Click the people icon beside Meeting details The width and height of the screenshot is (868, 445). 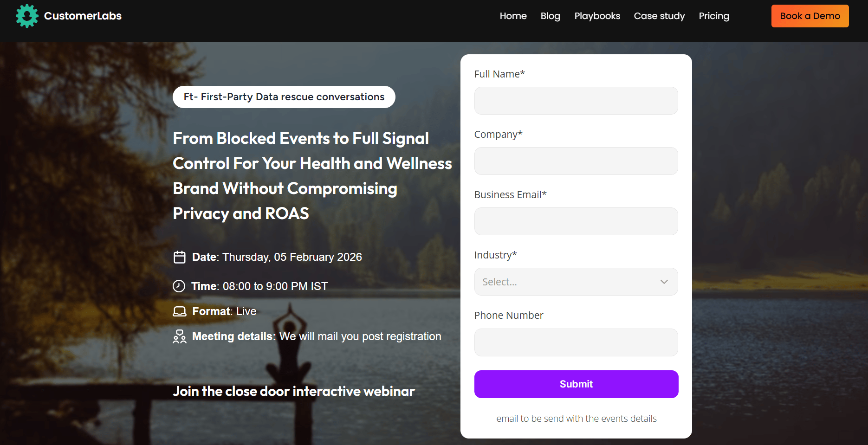tap(180, 336)
